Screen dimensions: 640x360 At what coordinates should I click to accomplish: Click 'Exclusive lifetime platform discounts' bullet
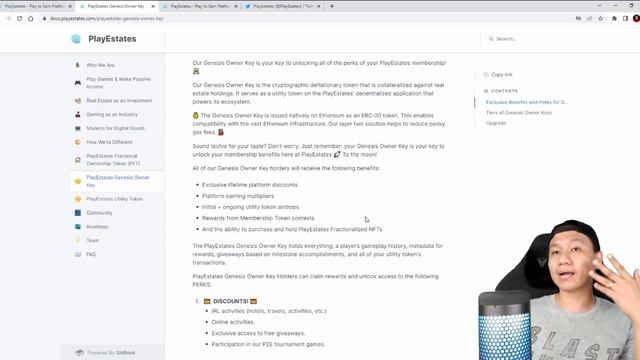click(x=250, y=185)
